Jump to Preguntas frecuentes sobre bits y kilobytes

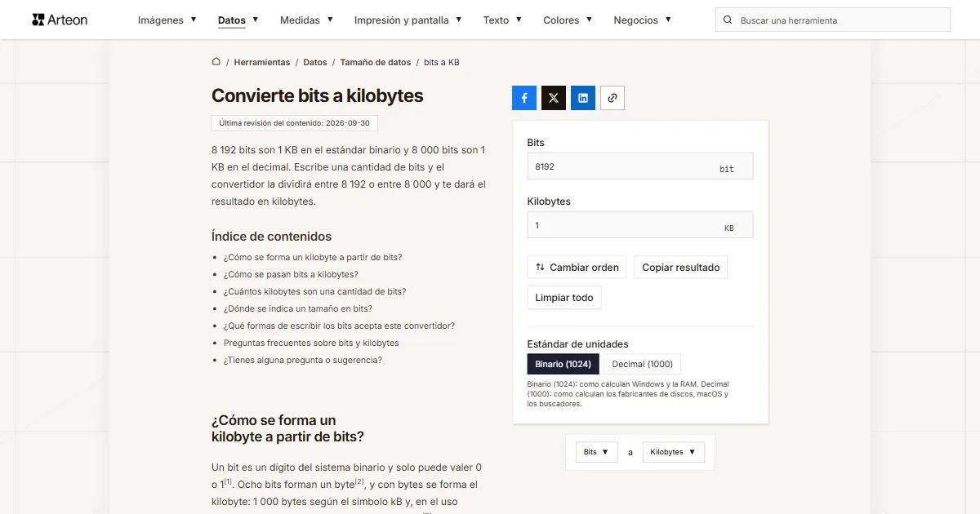[311, 343]
